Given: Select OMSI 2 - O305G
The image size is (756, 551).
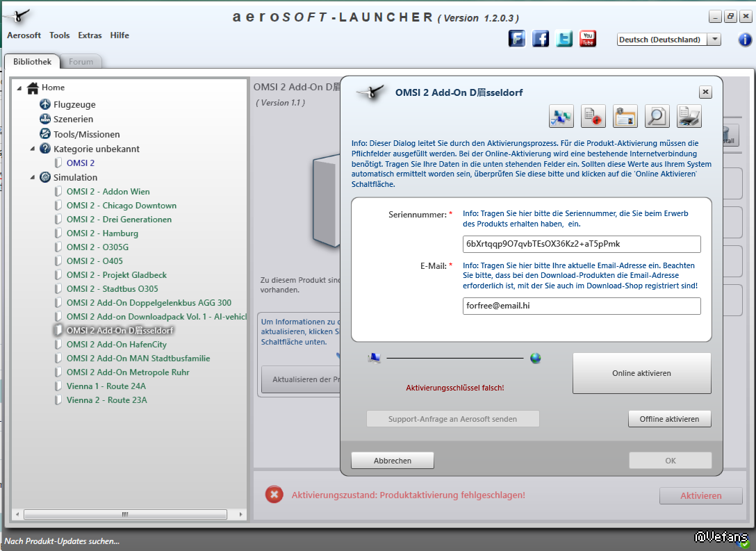Looking at the screenshot, I should point(97,247).
